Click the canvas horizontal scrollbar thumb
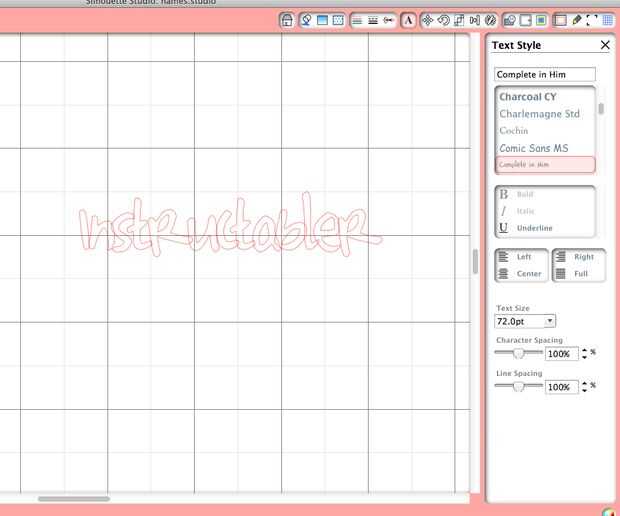The height and width of the screenshot is (516, 620). pyautogui.click(x=74, y=499)
